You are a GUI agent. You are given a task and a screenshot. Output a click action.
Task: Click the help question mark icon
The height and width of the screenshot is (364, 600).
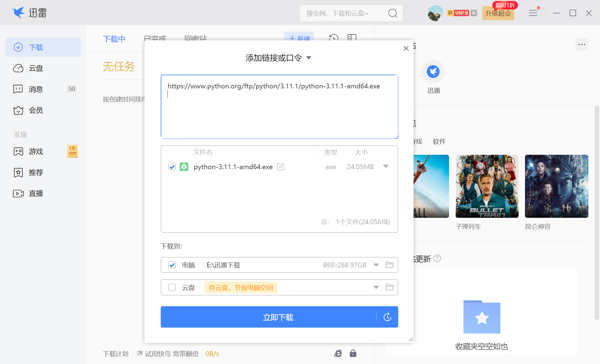[x=437, y=258]
